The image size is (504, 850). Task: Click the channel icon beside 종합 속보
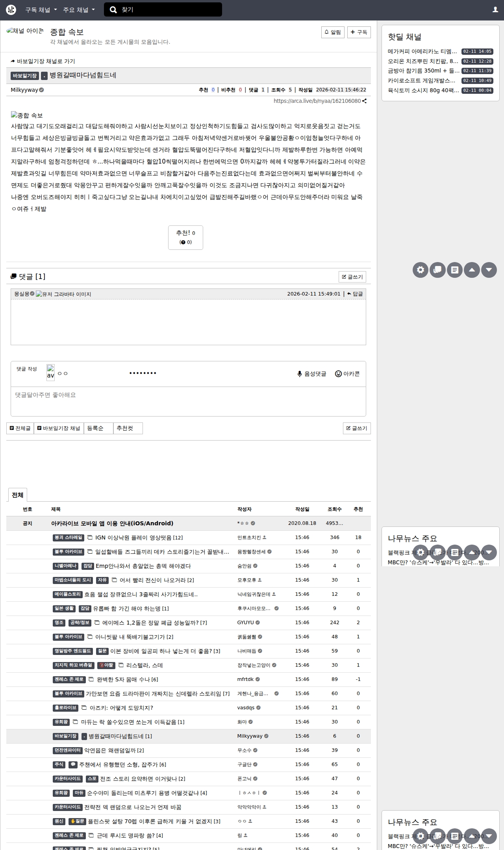(x=25, y=31)
